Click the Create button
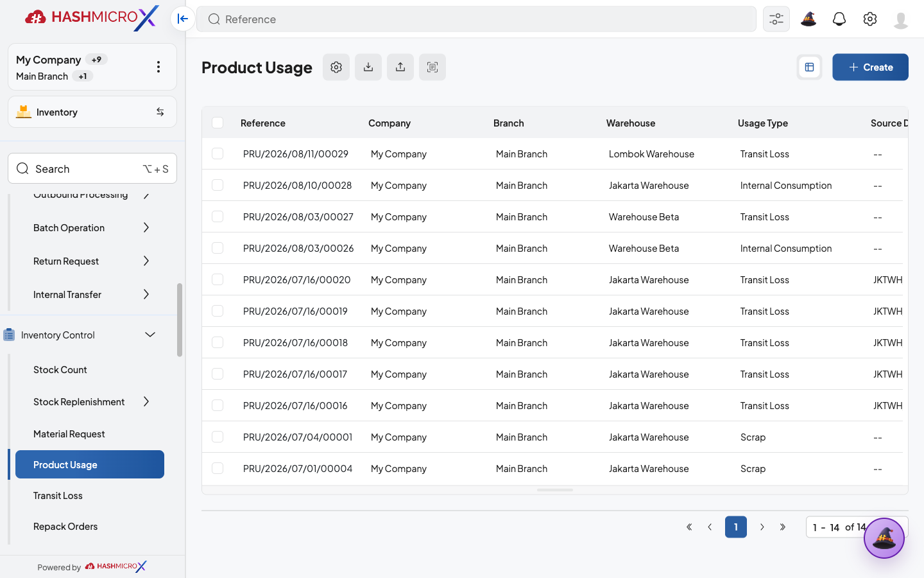Image resolution: width=924 pixels, height=578 pixels. click(870, 67)
